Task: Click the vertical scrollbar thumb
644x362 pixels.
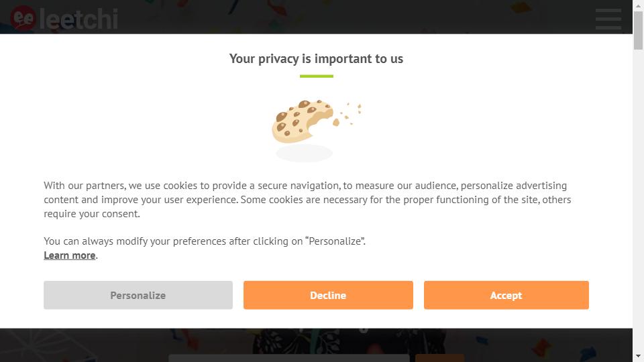Action: tap(638, 30)
